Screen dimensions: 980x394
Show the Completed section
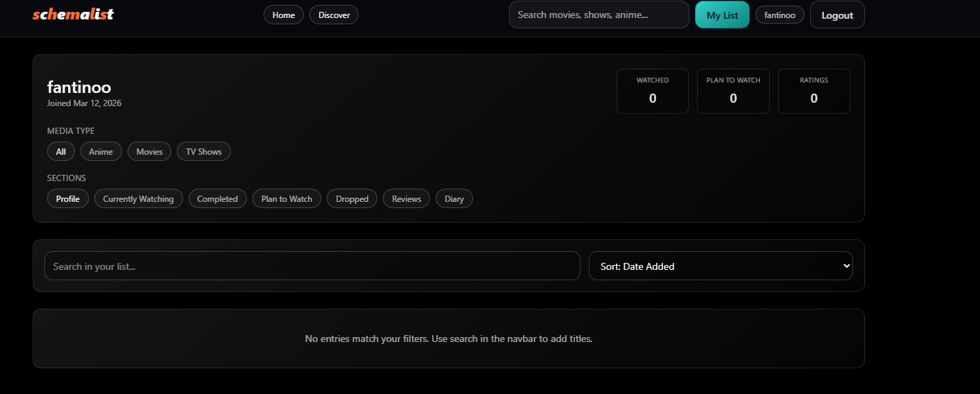click(218, 198)
